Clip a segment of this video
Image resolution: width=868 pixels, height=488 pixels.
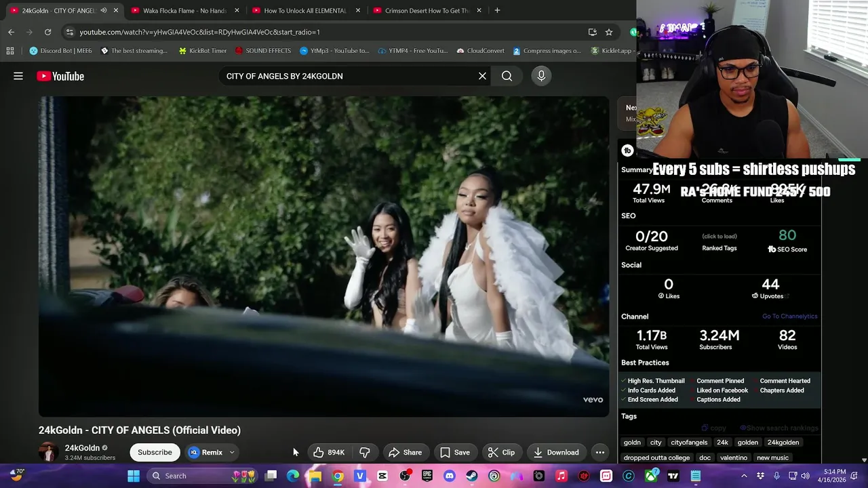(502, 452)
